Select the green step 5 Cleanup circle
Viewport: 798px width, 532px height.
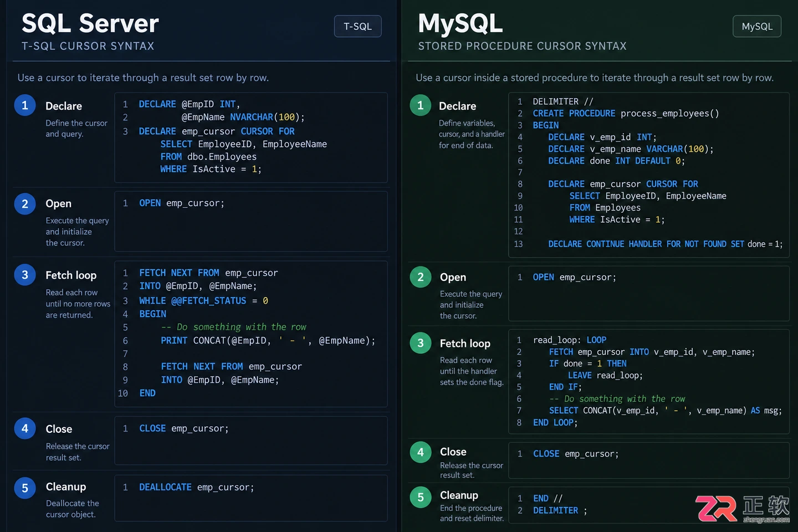[421, 497]
